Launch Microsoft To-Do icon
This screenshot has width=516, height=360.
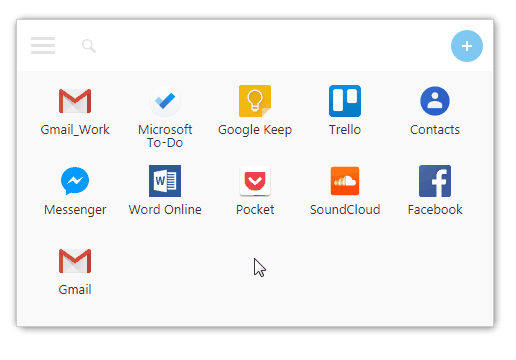(165, 101)
